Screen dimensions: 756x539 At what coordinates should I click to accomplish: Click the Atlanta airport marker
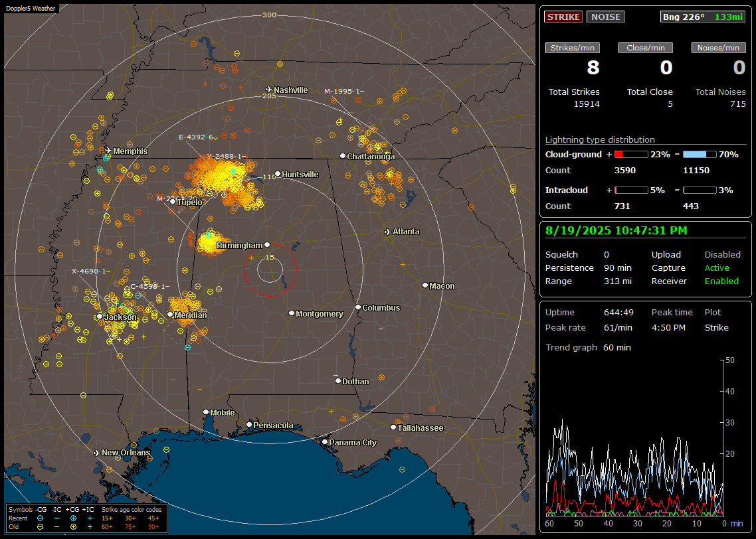388,232
